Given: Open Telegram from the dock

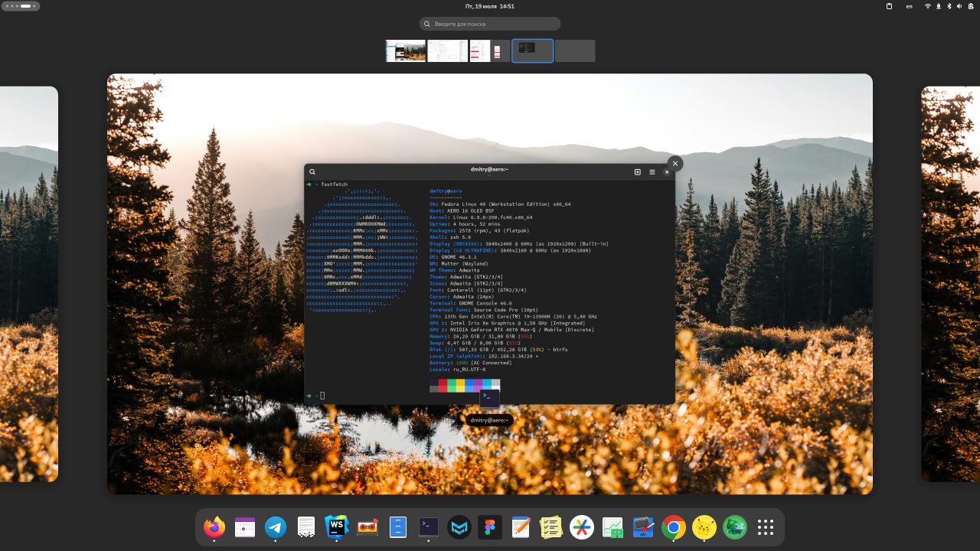Looking at the screenshot, I should 276,527.
